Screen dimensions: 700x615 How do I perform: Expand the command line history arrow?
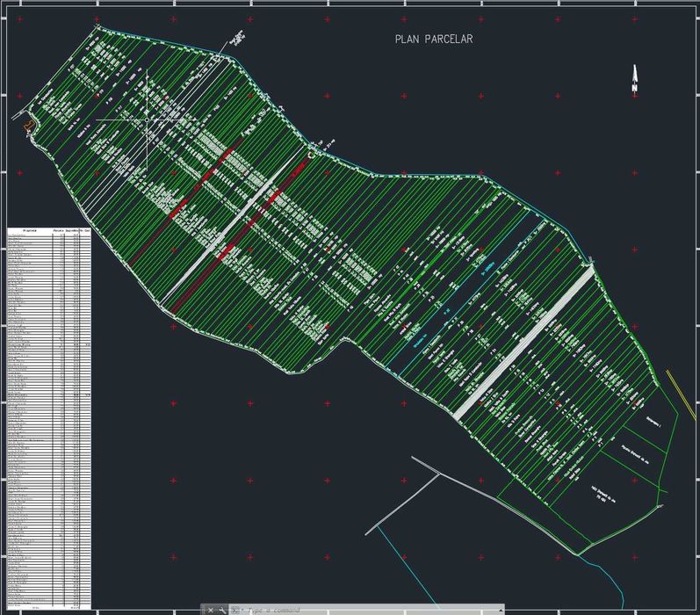pos(501,611)
